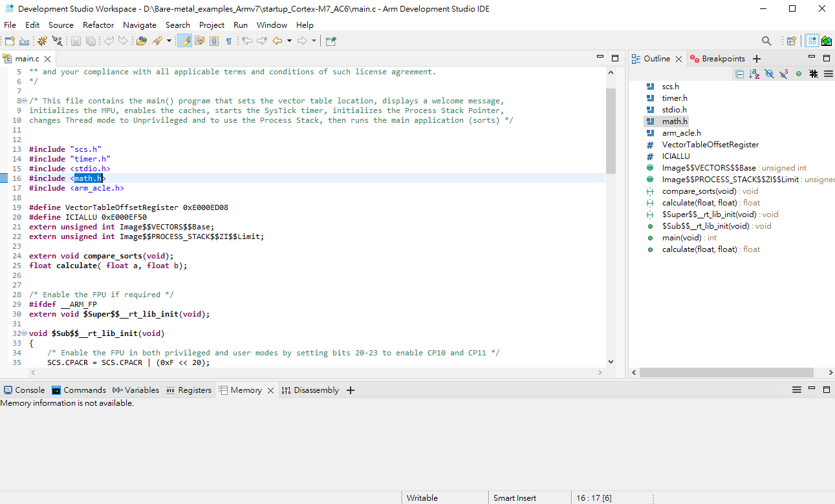Click Next Edit Location arrow icon
This screenshot has height=504, width=835.
[x=261, y=41]
